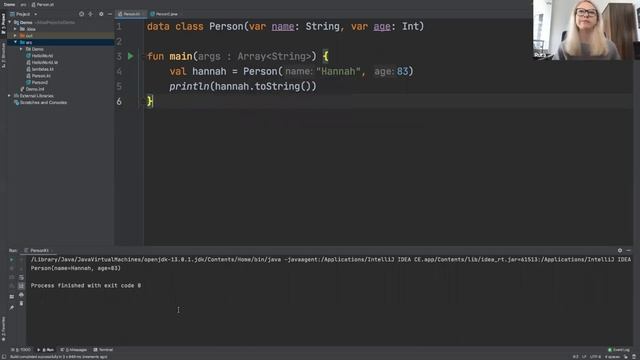Open the Favorites side tab
This screenshot has height=360, width=640.
click(x=3, y=329)
